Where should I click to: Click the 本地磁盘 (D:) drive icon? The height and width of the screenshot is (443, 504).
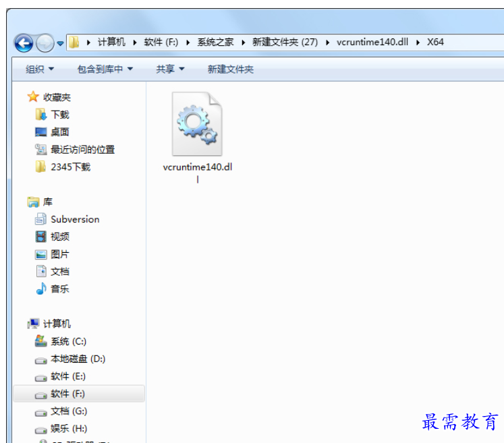[41, 361]
